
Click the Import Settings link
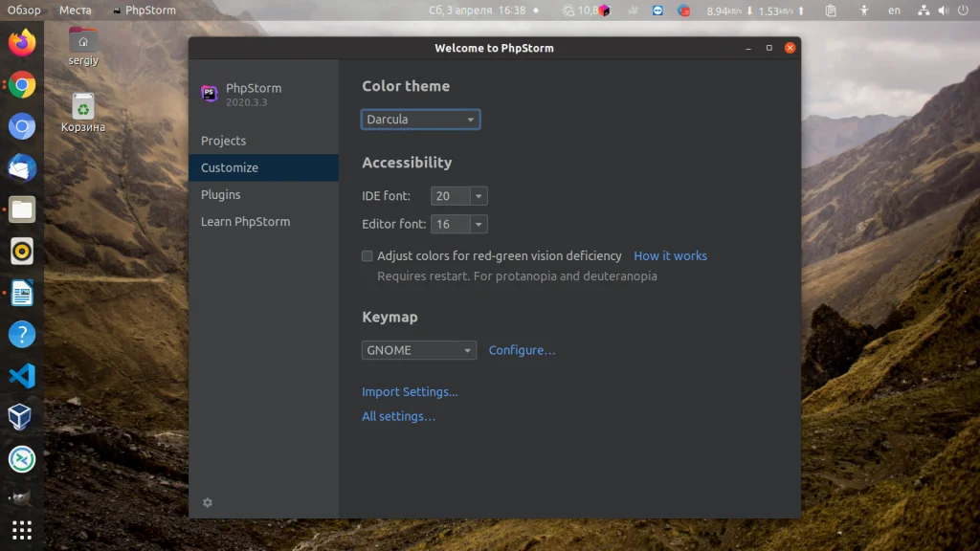410,391
